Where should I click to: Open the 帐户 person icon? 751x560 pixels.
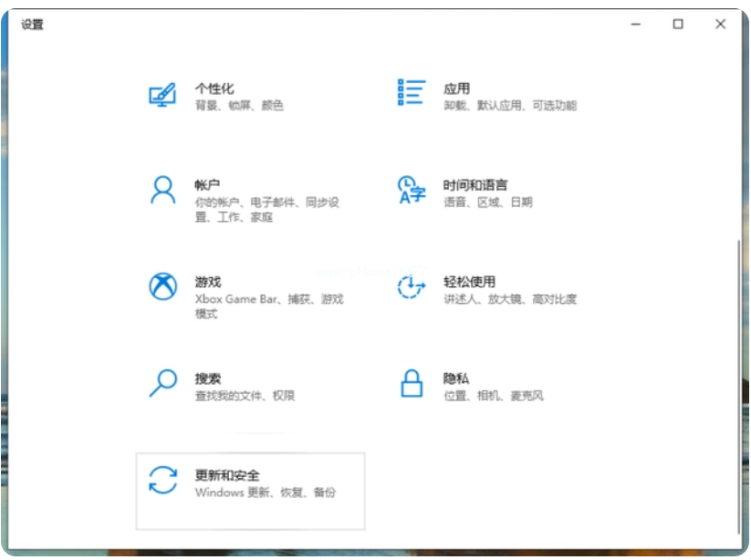[x=161, y=189]
